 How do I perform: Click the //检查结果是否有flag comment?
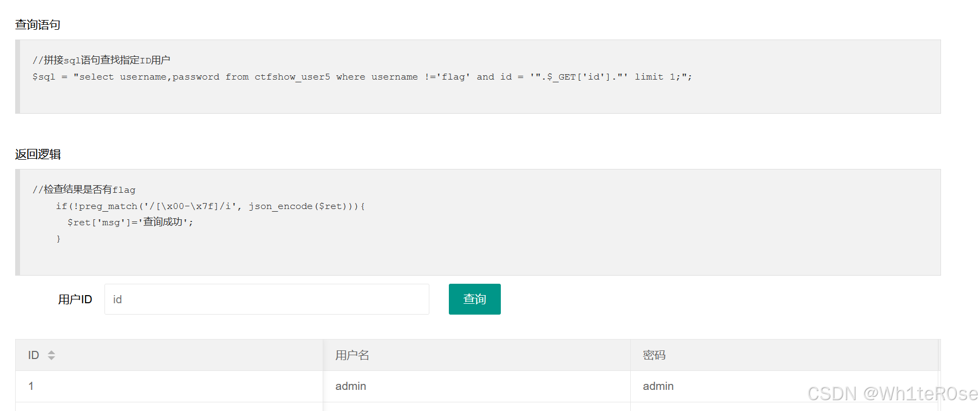coord(84,190)
